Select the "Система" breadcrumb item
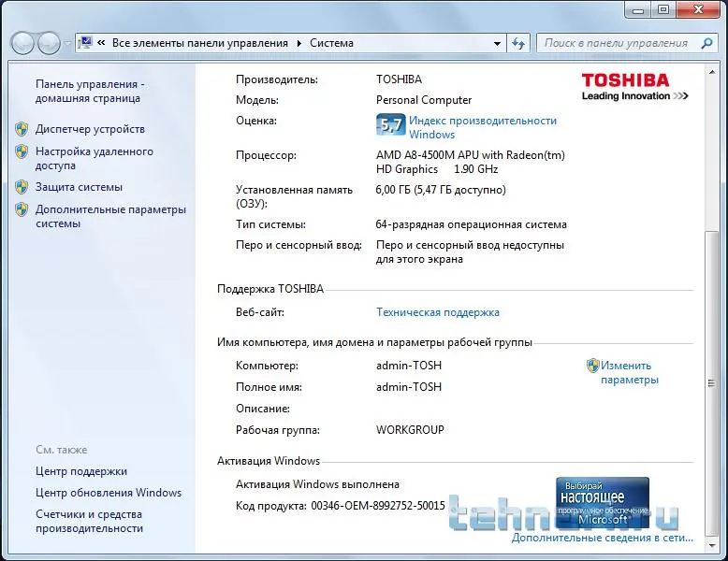Screen dimensions: 728x561 tap(331, 43)
